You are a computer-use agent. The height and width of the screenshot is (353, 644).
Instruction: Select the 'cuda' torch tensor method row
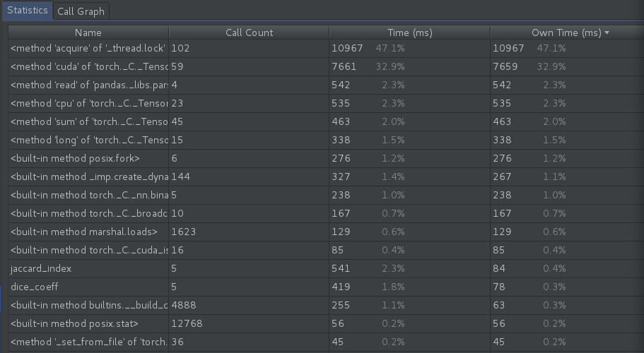[89, 66]
